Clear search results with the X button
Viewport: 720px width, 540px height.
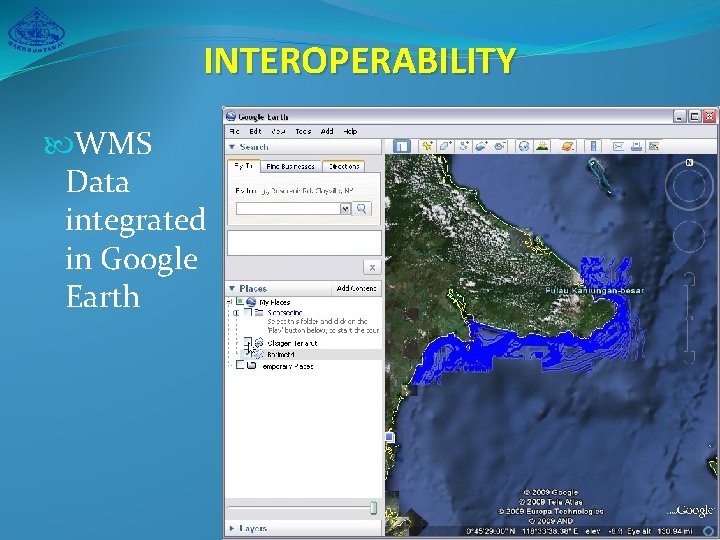(x=372, y=267)
